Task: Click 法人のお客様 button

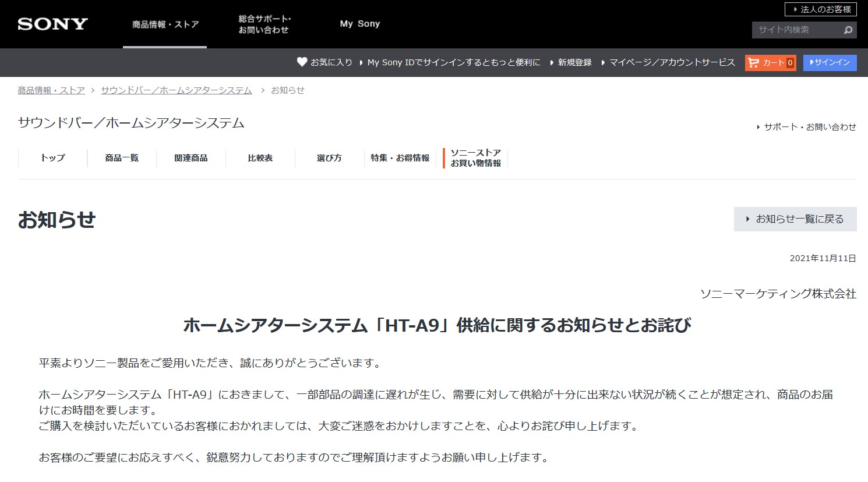Action: [x=821, y=9]
